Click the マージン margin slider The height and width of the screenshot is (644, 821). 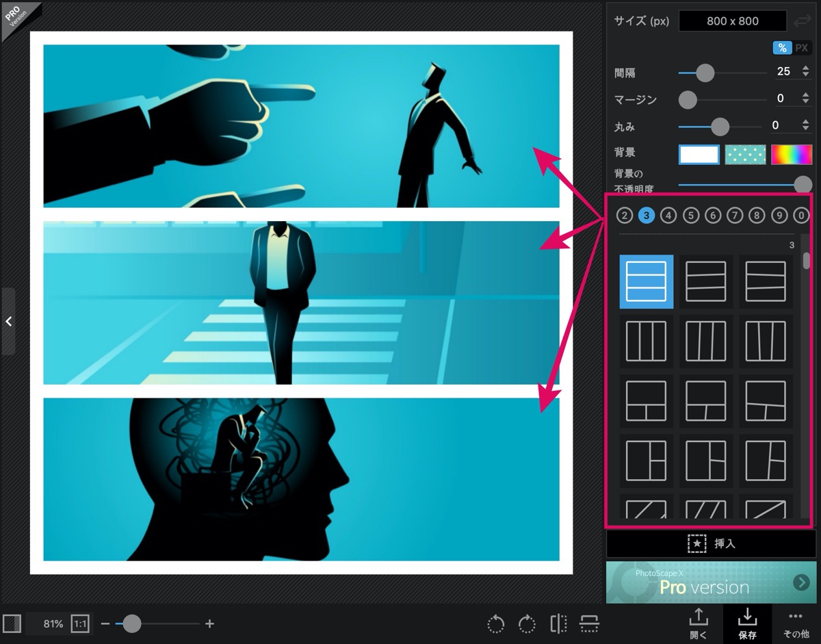(x=722, y=100)
